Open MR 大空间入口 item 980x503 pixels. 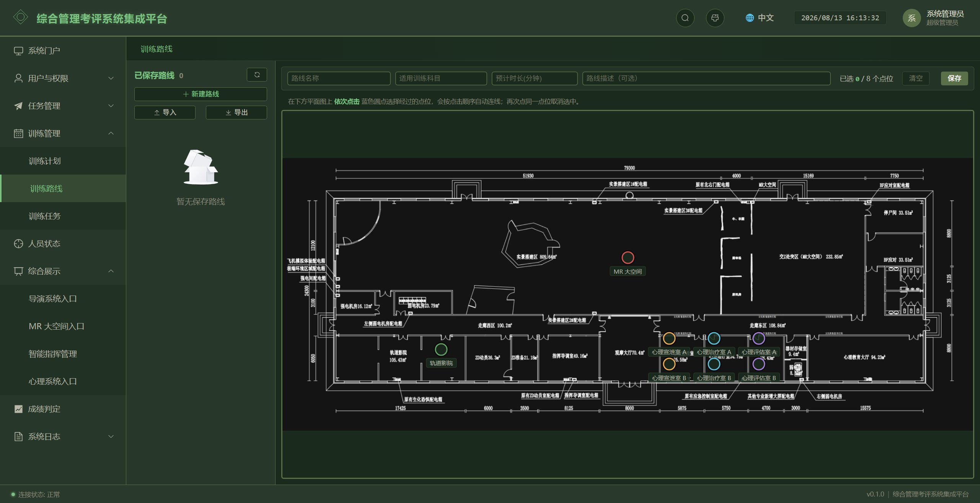[x=63, y=326]
